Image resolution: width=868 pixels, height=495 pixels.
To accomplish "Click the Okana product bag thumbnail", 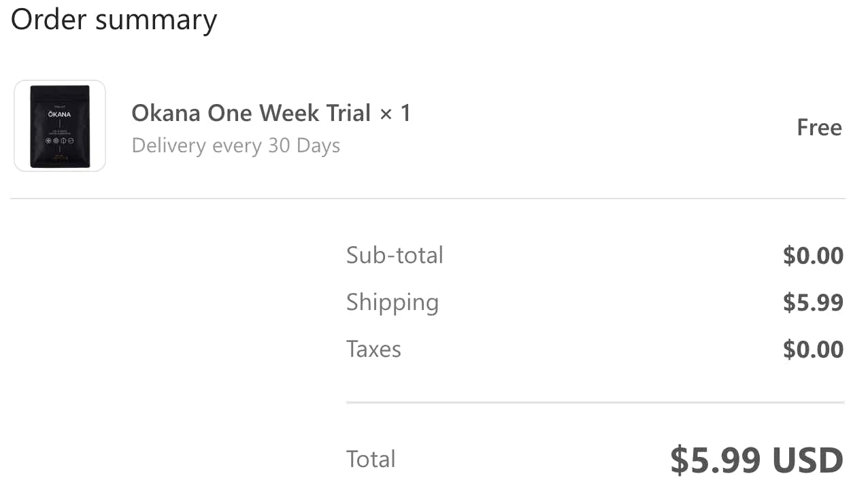I will [x=60, y=126].
